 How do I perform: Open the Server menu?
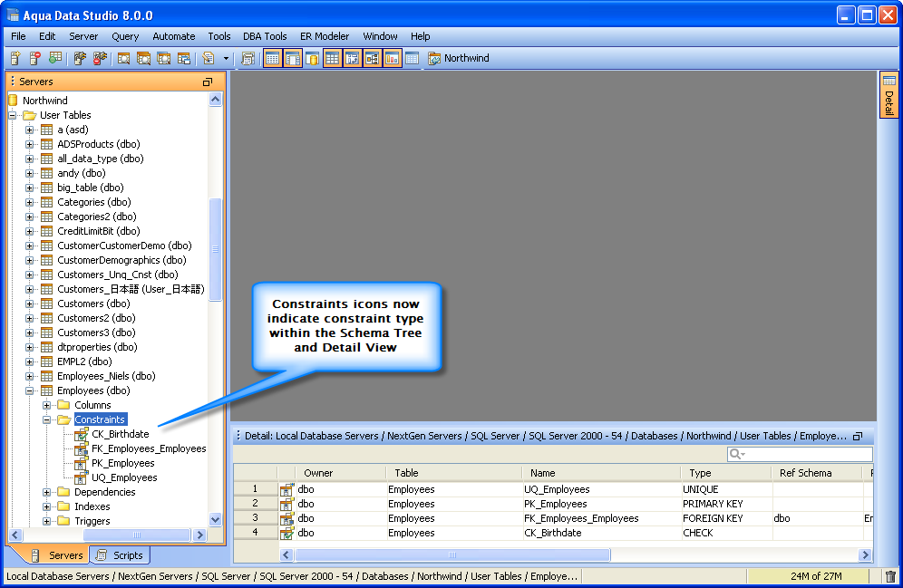point(83,36)
